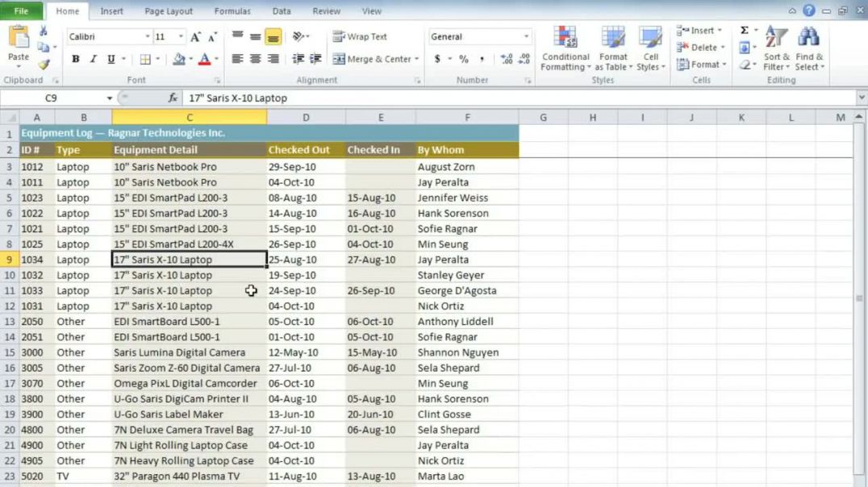The width and height of the screenshot is (868, 487).
Task: Click the Paste clipboard icon
Action: click(19, 37)
